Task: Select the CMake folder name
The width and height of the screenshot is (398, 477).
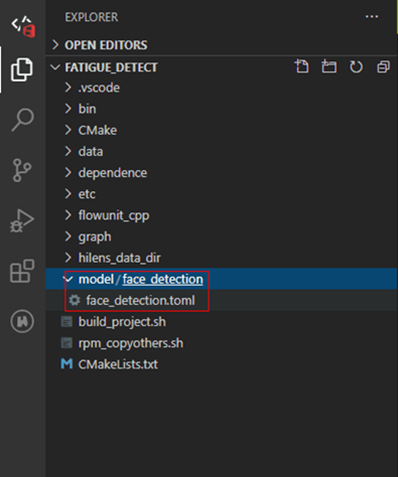Action: click(98, 130)
